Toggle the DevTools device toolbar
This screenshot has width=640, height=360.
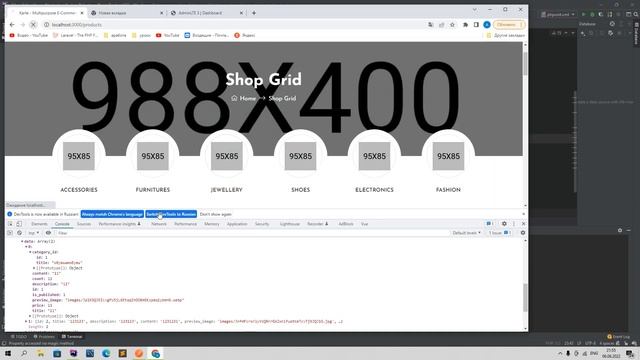coord(19,224)
